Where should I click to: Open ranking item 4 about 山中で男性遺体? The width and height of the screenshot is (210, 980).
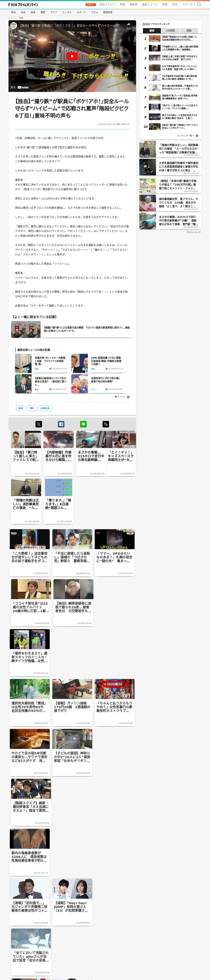tap(170, 68)
